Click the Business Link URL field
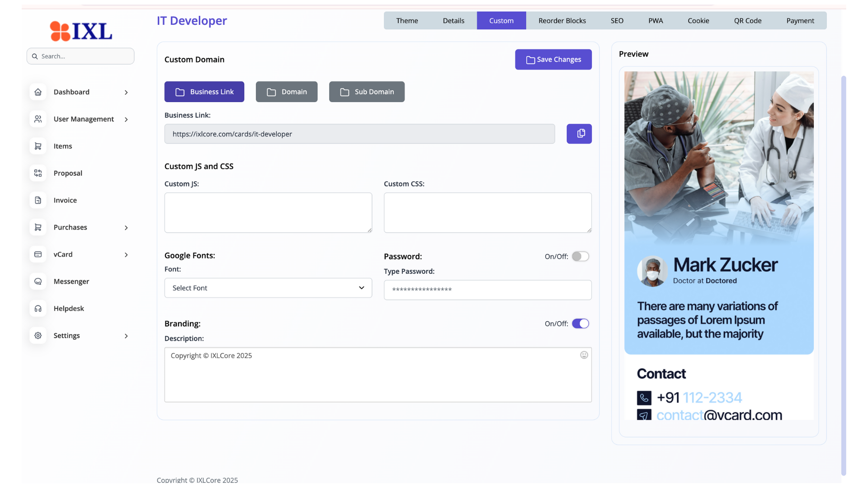868x488 pixels. point(359,134)
